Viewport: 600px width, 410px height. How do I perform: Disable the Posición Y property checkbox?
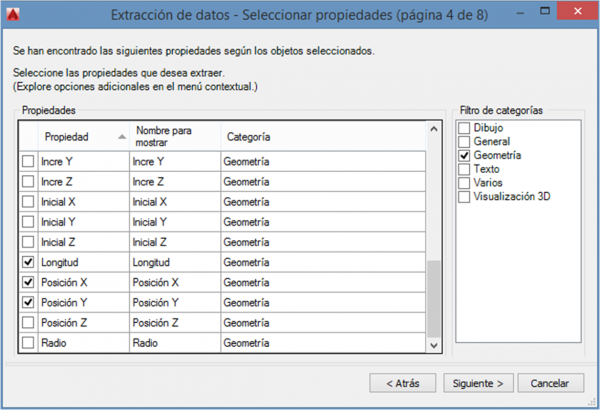click(28, 302)
